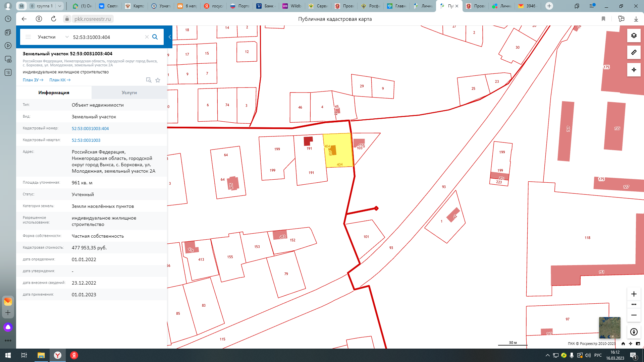
Task: Expand the Участки search type dropdown
Action: (67, 37)
